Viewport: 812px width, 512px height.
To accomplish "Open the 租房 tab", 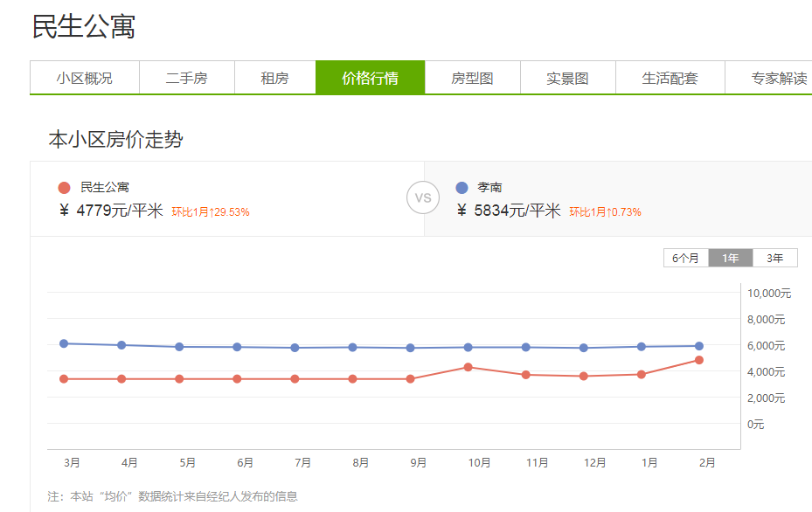I will pos(274,78).
